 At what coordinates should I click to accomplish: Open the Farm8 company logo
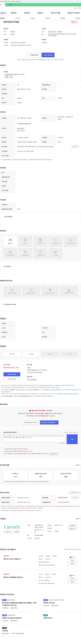[12, 527]
